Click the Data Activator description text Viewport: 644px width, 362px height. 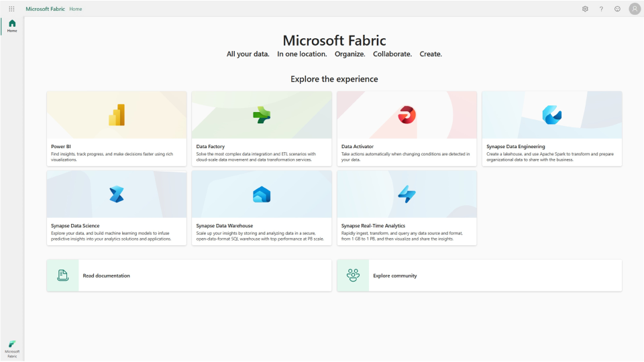coord(405,157)
